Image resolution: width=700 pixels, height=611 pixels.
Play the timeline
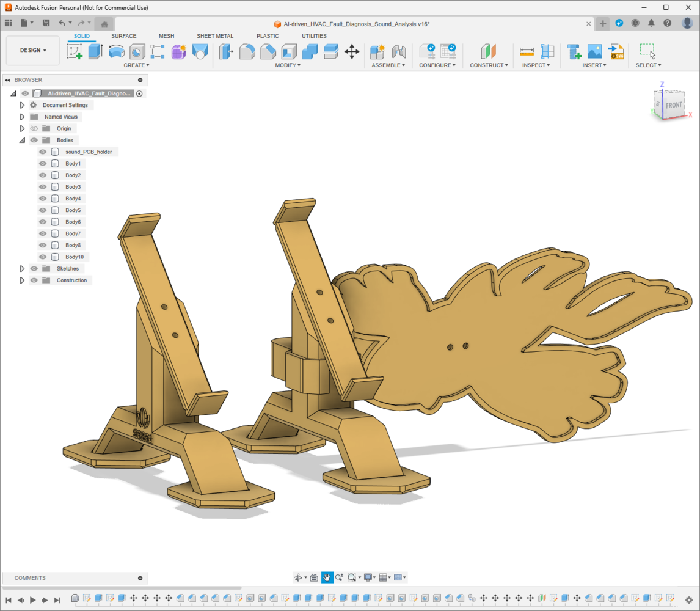click(x=32, y=600)
